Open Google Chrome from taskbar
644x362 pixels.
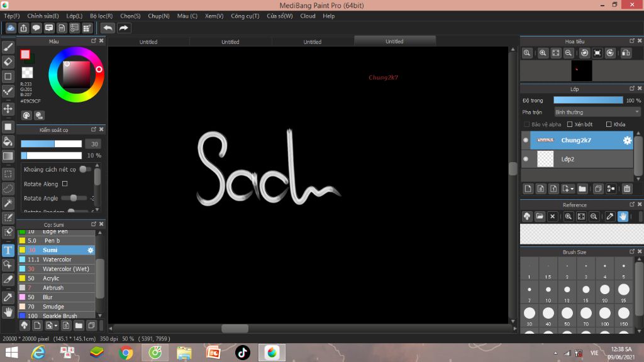(126, 353)
